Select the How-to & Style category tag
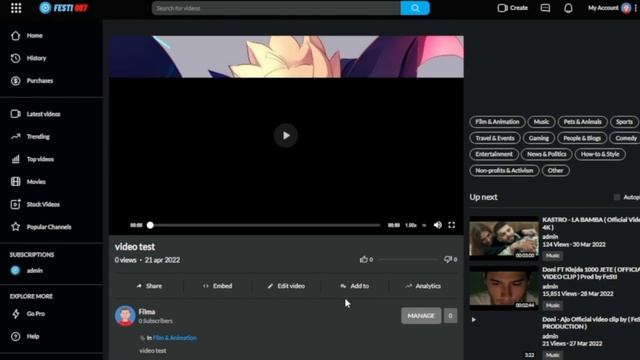Screen dimensions: 640x360 tap(600, 154)
